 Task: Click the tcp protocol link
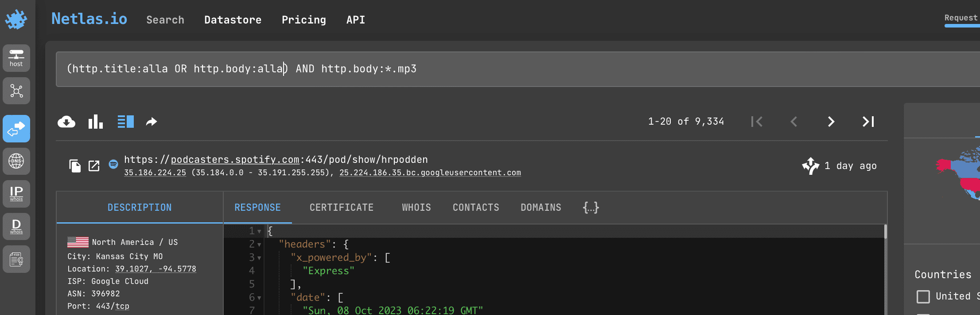point(122,306)
